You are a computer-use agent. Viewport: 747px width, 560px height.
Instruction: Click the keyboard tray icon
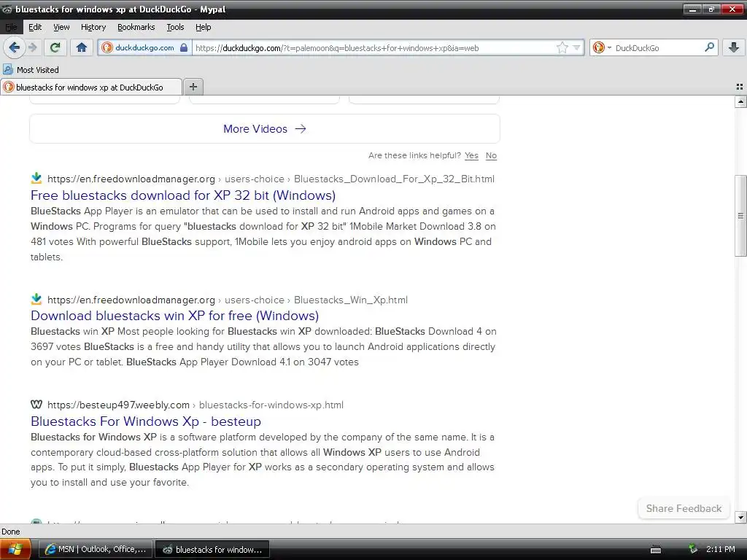[x=656, y=550]
